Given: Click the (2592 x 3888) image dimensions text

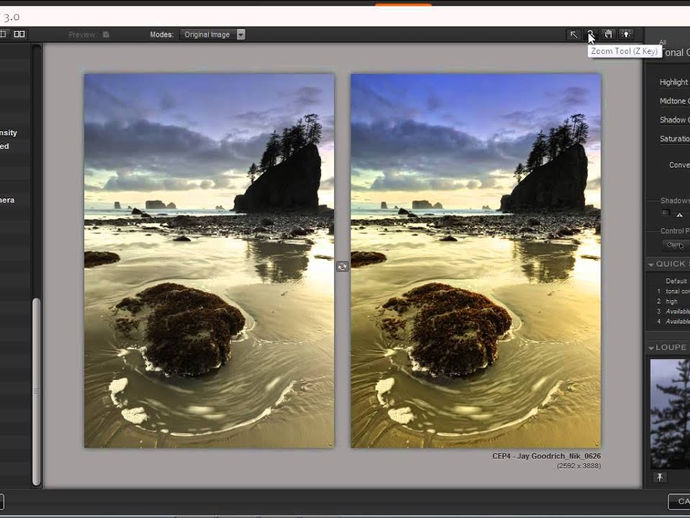Looking at the screenshot, I should point(579,466).
